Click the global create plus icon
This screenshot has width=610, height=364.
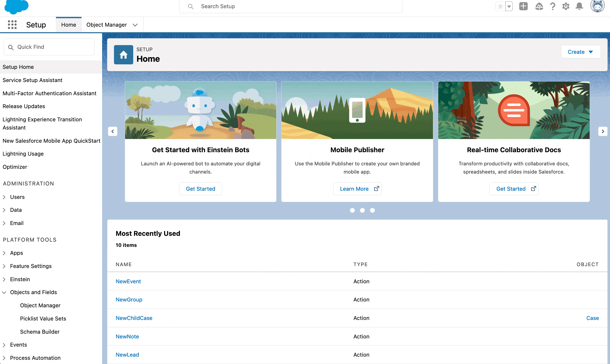(x=523, y=6)
